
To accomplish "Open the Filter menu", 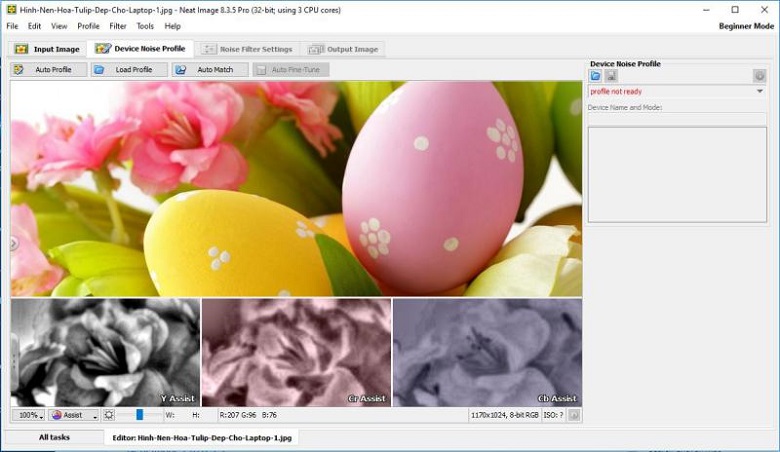I will (x=118, y=26).
